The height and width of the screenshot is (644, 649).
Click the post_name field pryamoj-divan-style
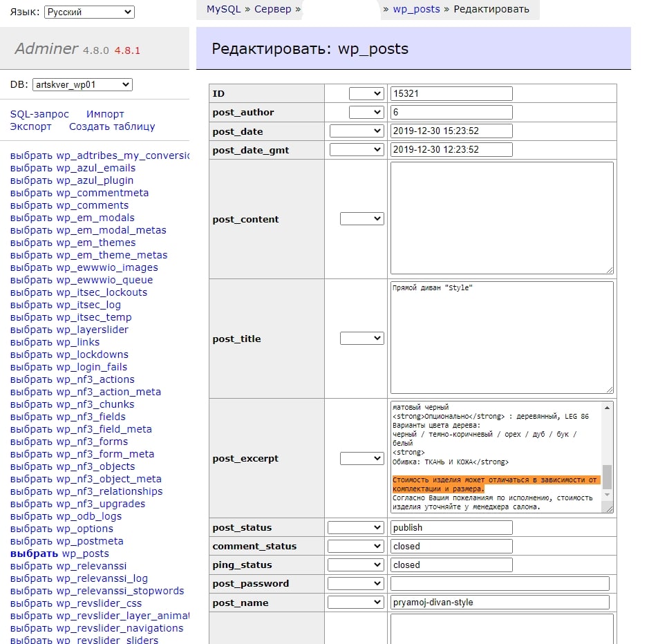500,603
